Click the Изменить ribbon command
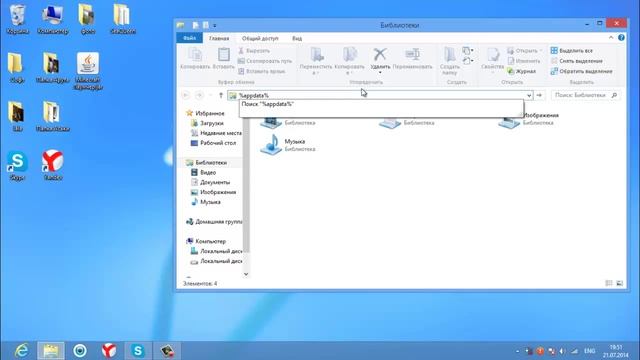 pos(524,61)
